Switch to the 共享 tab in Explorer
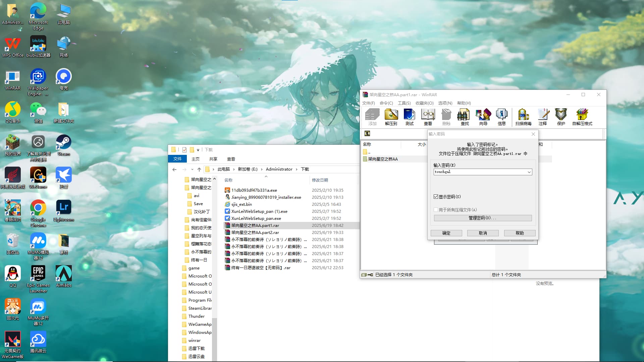This screenshot has height=362, width=644. [x=213, y=159]
